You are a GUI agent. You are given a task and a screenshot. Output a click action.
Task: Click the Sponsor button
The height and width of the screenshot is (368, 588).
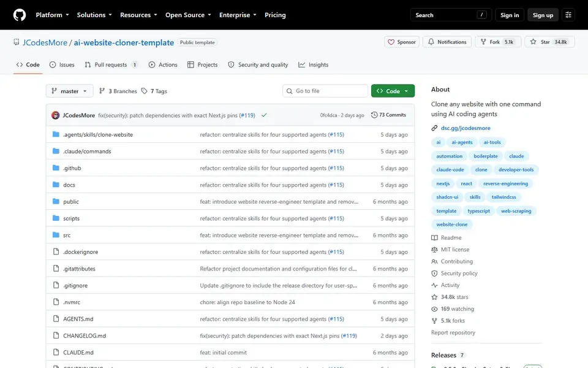click(x=402, y=42)
